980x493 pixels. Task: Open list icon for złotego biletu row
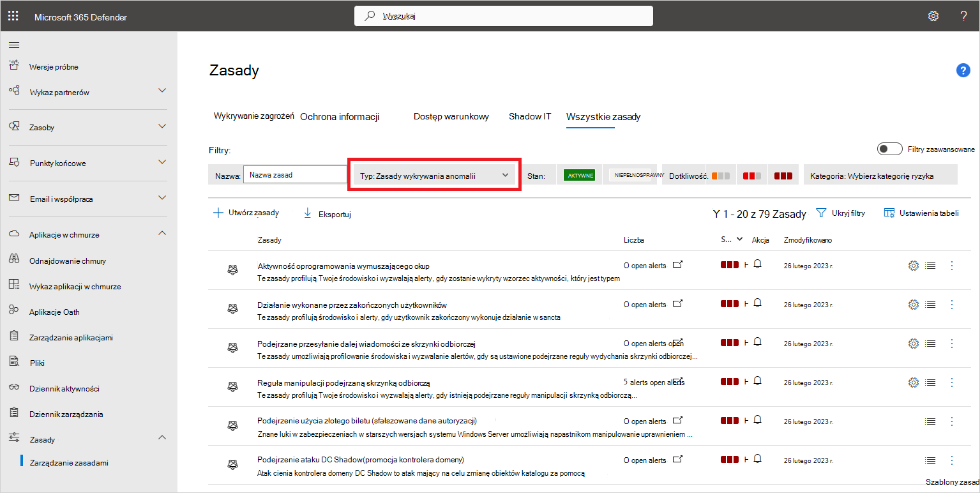930,421
